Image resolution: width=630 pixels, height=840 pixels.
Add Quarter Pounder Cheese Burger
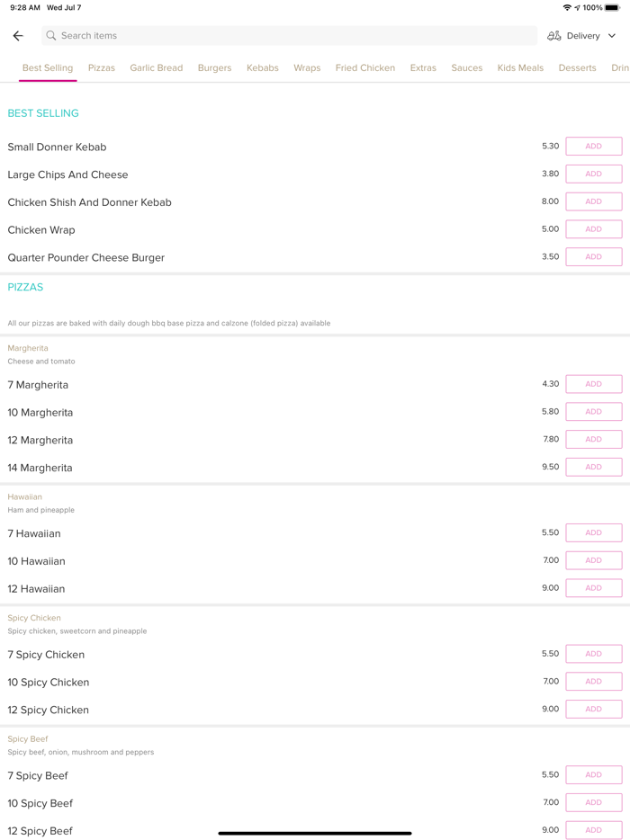[x=593, y=257]
